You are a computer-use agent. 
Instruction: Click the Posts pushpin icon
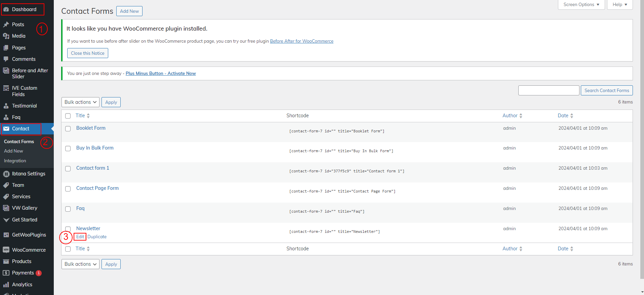click(6, 25)
